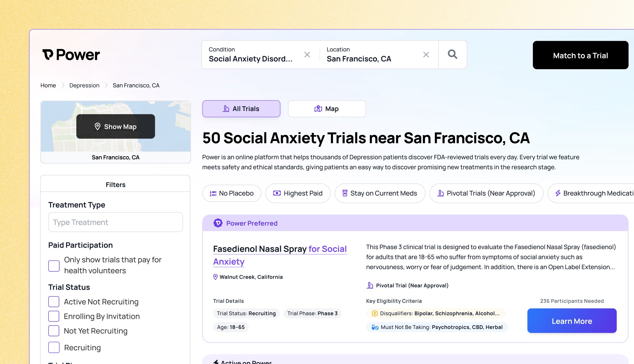Click the Power Preferred badge icon
The height and width of the screenshot is (364, 634).
(218, 223)
